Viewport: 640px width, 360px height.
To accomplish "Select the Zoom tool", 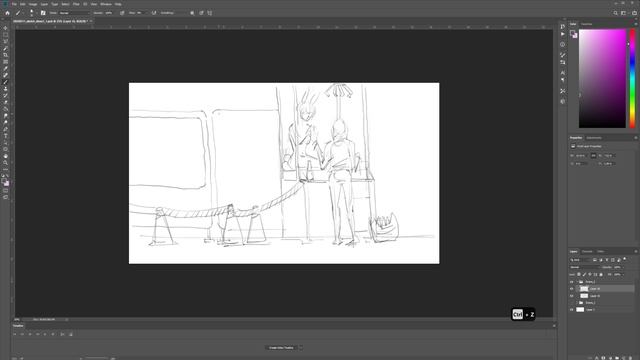I will 5,162.
